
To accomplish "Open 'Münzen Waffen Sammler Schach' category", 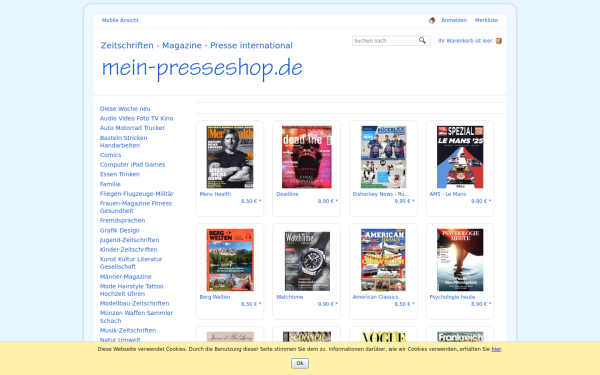I will tap(137, 317).
